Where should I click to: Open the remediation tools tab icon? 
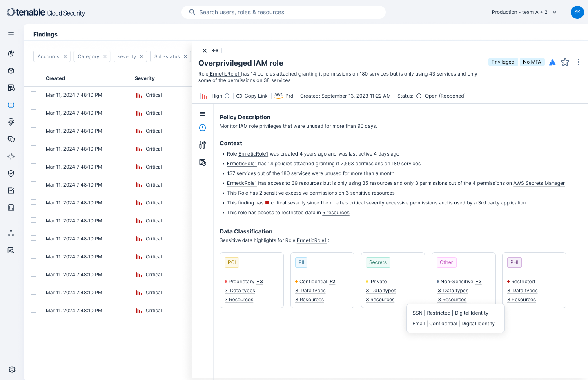(203, 145)
